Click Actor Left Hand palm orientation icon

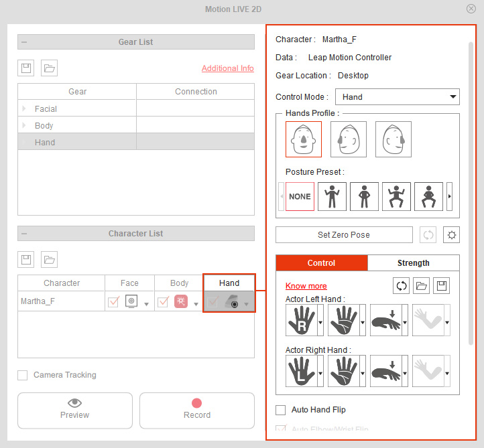click(x=344, y=320)
